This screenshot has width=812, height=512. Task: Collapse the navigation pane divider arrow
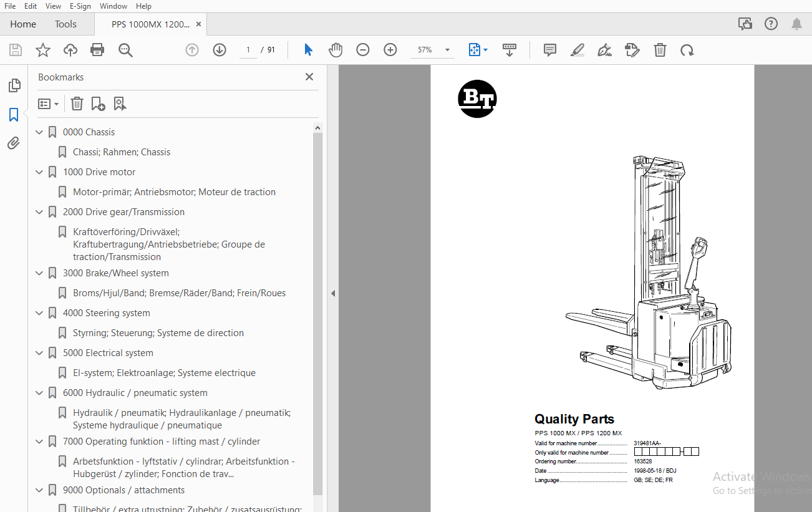(333, 293)
